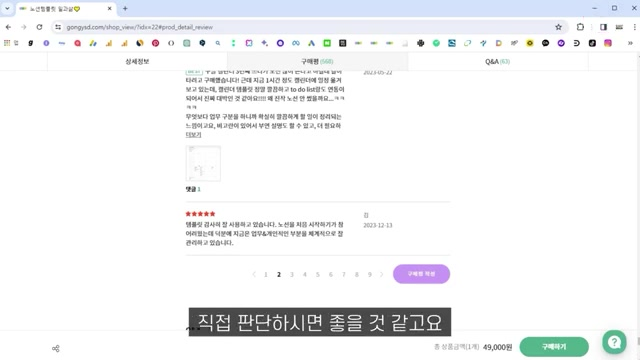Viewport: 640px width, 360px height.
Task: Open the yellow-blue slashes bookmark
Action: tap(93, 43)
